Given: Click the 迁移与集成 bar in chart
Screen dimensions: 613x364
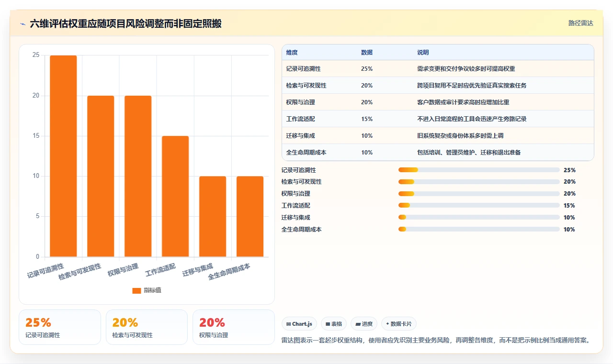Looking at the screenshot, I should tap(213, 216).
